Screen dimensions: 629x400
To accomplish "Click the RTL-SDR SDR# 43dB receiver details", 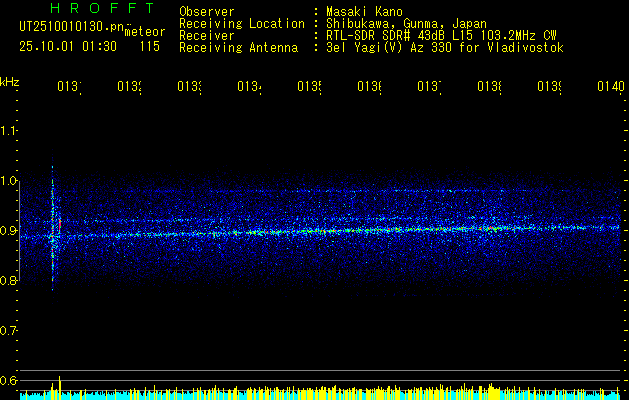I will [x=441, y=36].
